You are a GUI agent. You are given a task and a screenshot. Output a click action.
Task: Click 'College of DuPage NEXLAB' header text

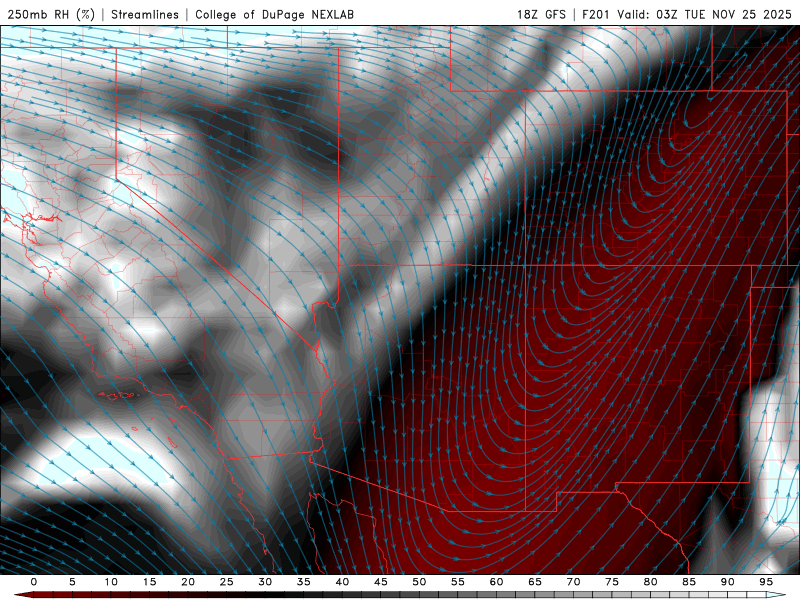(274, 14)
